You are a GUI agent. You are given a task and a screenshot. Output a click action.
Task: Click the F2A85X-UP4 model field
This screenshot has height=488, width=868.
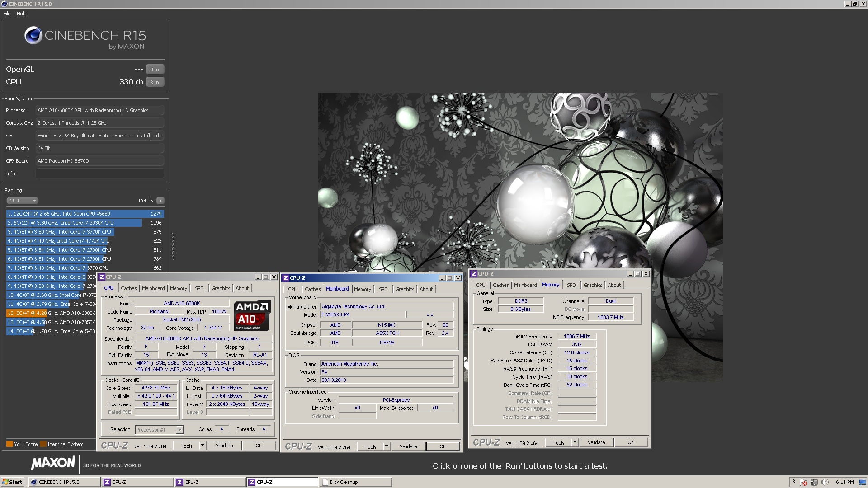[x=362, y=315]
